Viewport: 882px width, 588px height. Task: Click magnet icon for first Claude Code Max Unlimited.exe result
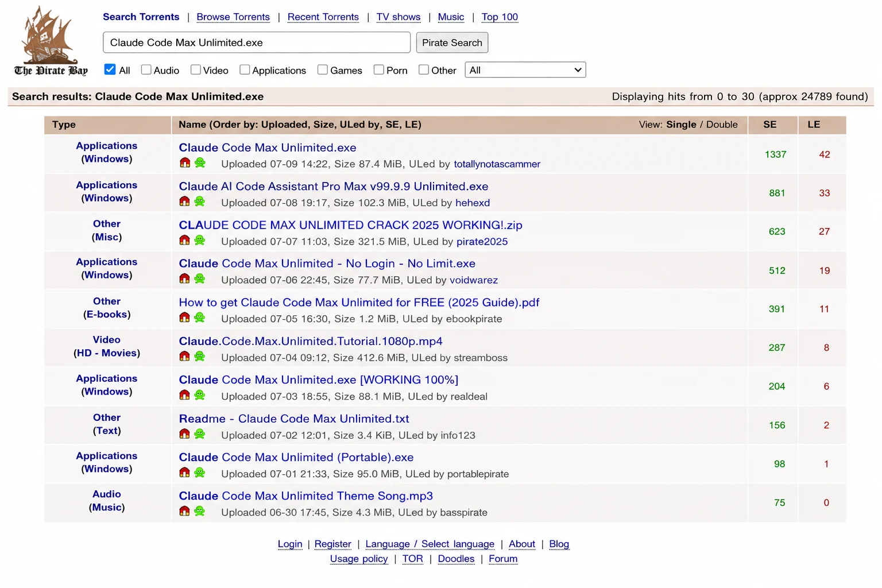point(185,163)
